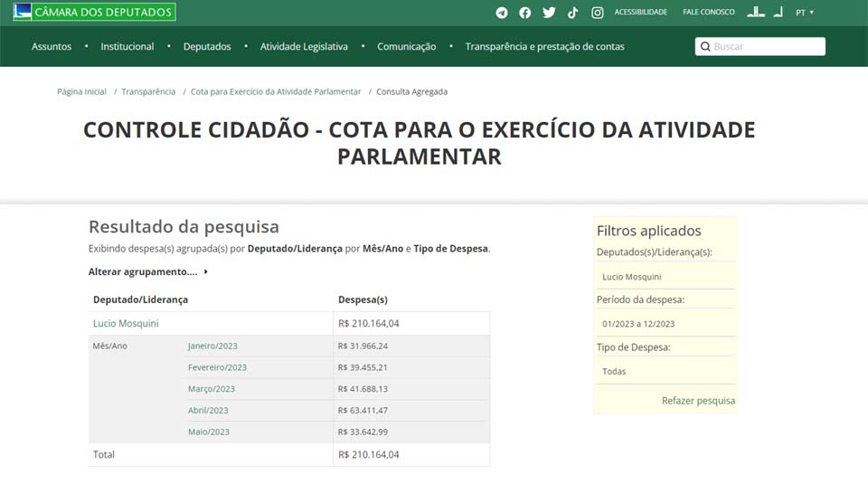Click the Fale Conosco link
The width and height of the screenshot is (868, 494).
709,13
